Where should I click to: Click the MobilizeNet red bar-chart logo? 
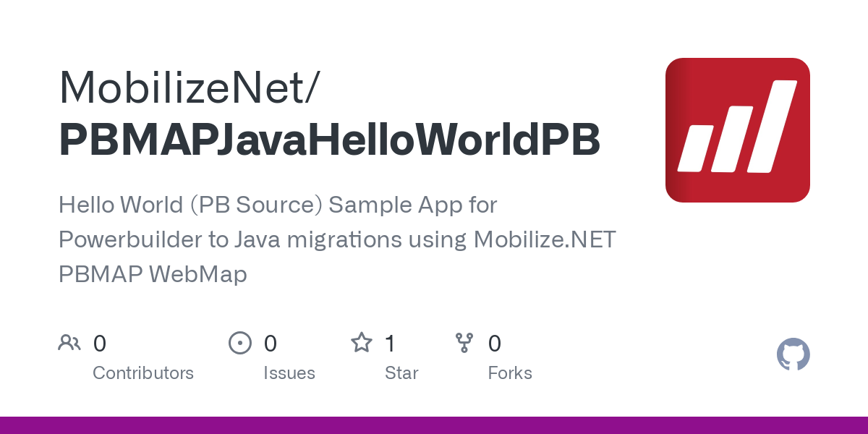pos(737,129)
